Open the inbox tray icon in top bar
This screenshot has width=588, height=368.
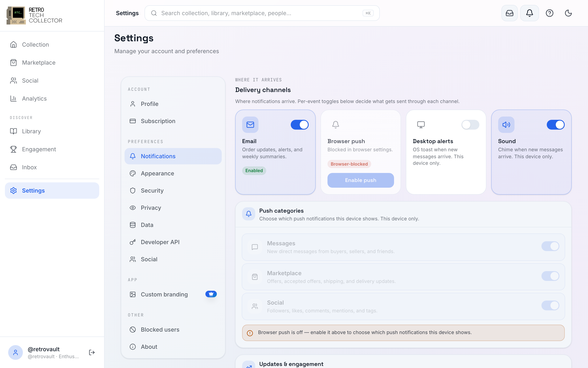click(509, 13)
